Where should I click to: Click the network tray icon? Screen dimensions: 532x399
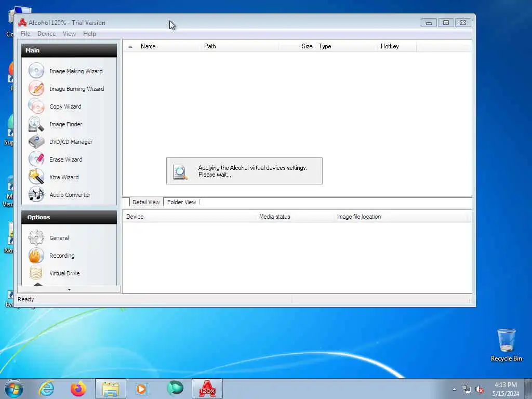467,390
